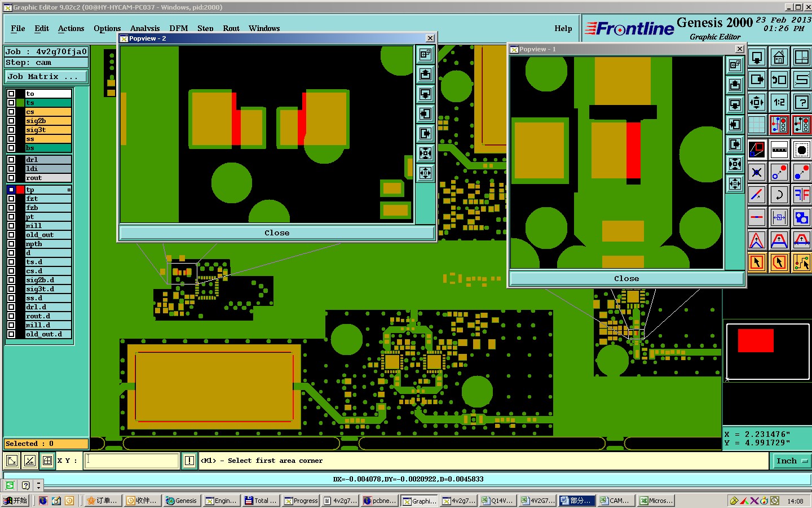Select the mirror F tool icon
Screen dimensions: 812x508
click(x=801, y=195)
